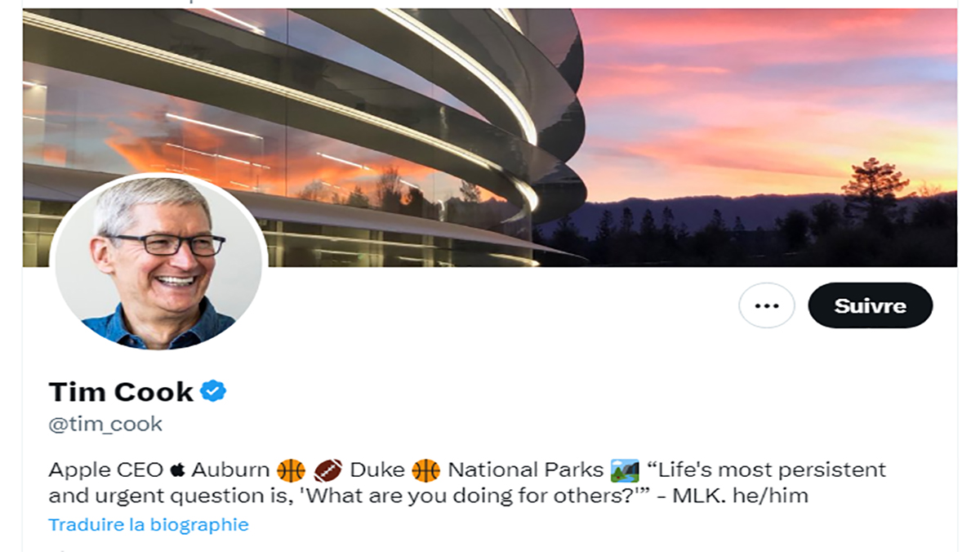
Task: Click the basketball emoji after Duke
Action: click(x=425, y=470)
